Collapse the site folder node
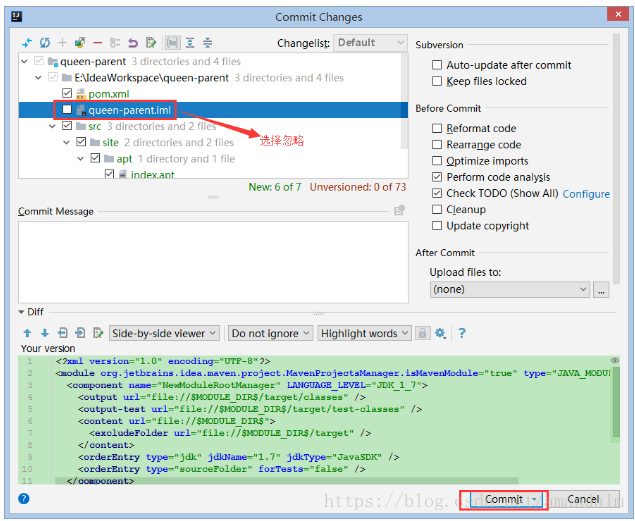Image resolution: width=635 pixels, height=521 pixels. click(x=67, y=142)
